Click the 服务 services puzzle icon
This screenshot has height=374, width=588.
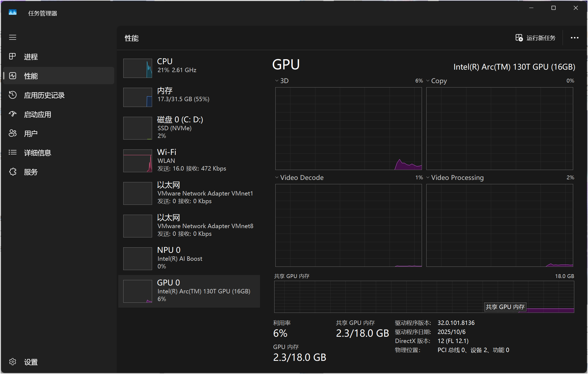tap(13, 172)
